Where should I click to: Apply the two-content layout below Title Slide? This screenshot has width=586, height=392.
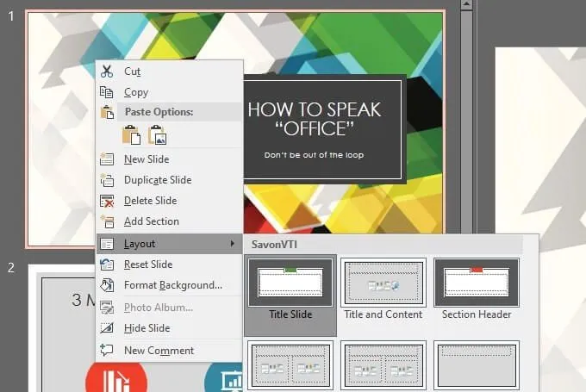[290, 365]
